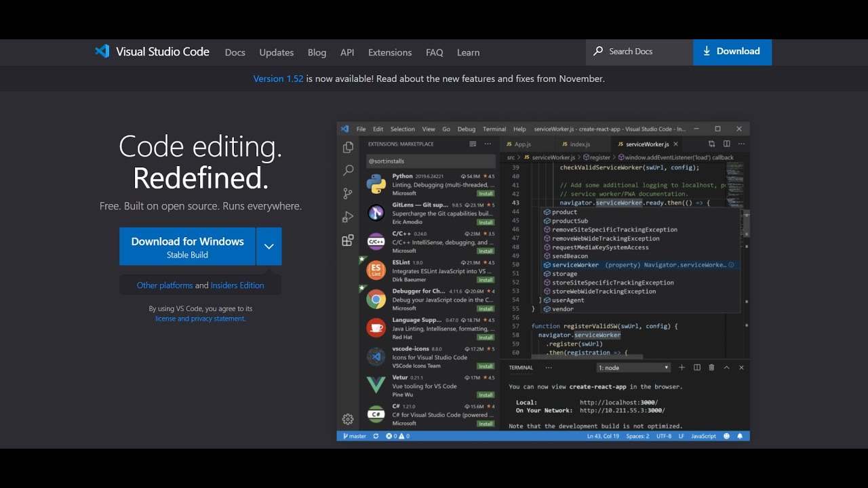The height and width of the screenshot is (488, 868).
Task: Click the vscode-icons extension icon
Action: coord(376,357)
